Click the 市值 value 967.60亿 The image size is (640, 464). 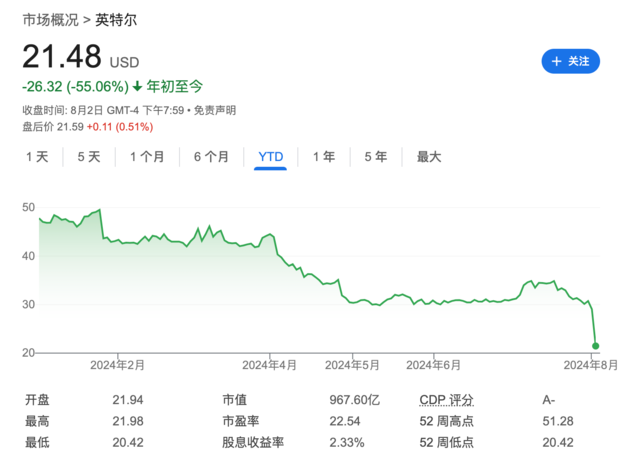click(354, 400)
